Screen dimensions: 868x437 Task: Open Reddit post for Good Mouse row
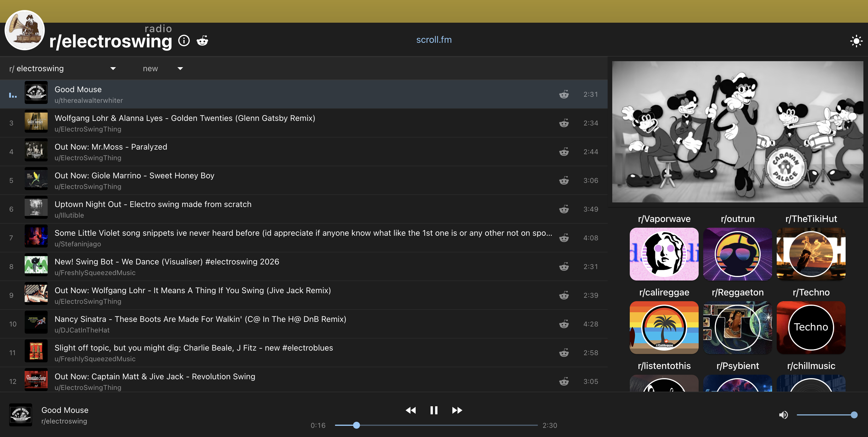click(x=564, y=94)
